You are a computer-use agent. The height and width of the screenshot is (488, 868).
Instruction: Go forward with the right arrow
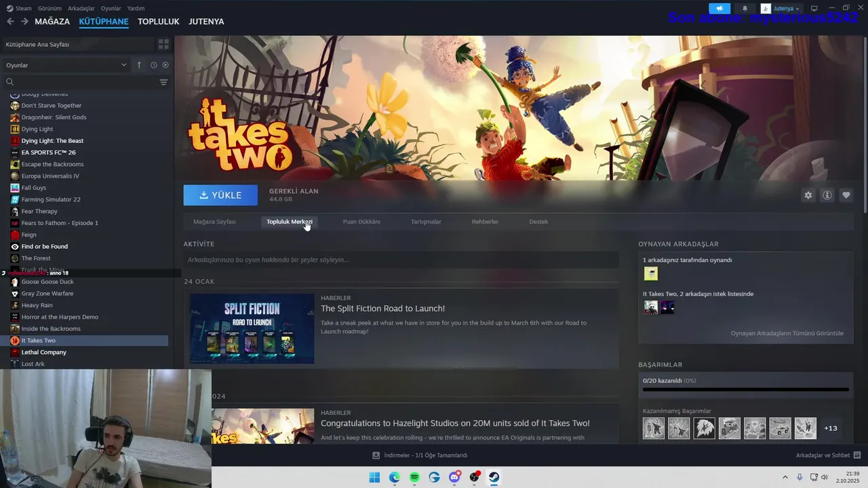(x=24, y=22)
